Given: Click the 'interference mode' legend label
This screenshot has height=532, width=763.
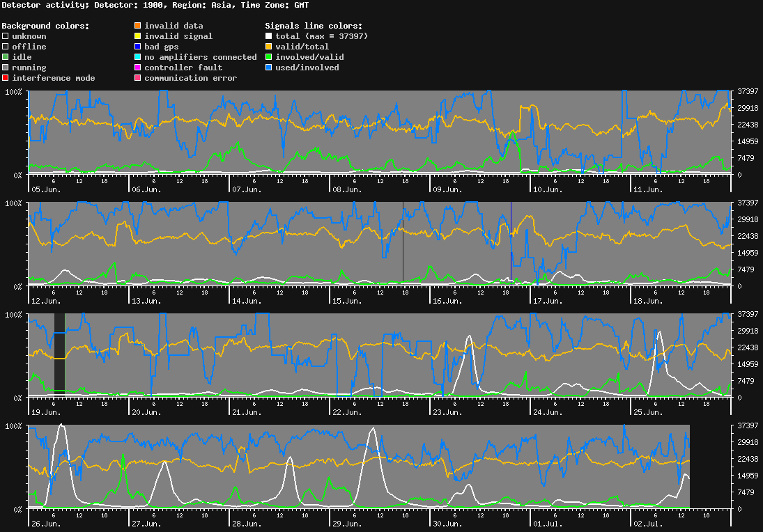Looking at the screenshot, I should click(x=54, y=78).
